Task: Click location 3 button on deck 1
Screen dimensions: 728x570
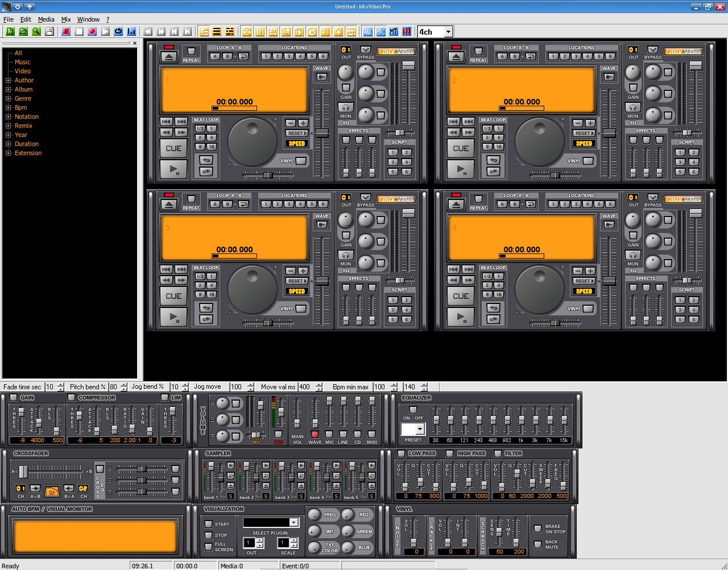Action: point(288,56)
